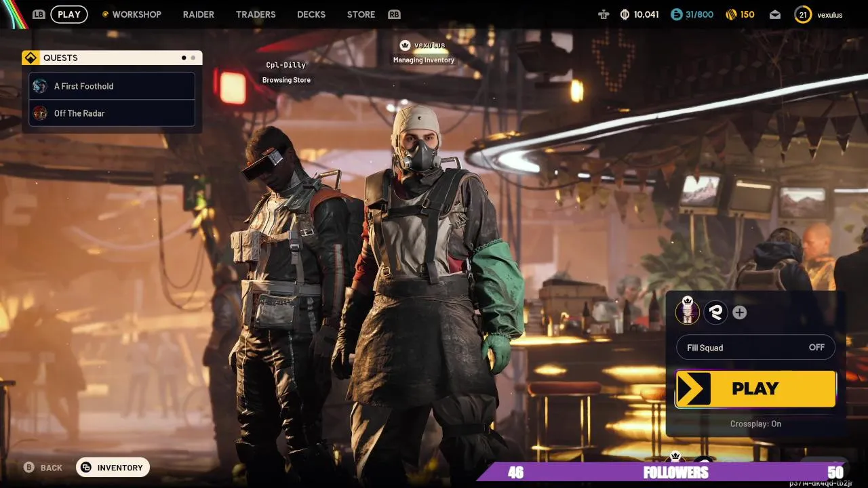The width and height of the screenshot is (868, 488).
Task: Click the 10,041 coin balance
Action: 646,14
